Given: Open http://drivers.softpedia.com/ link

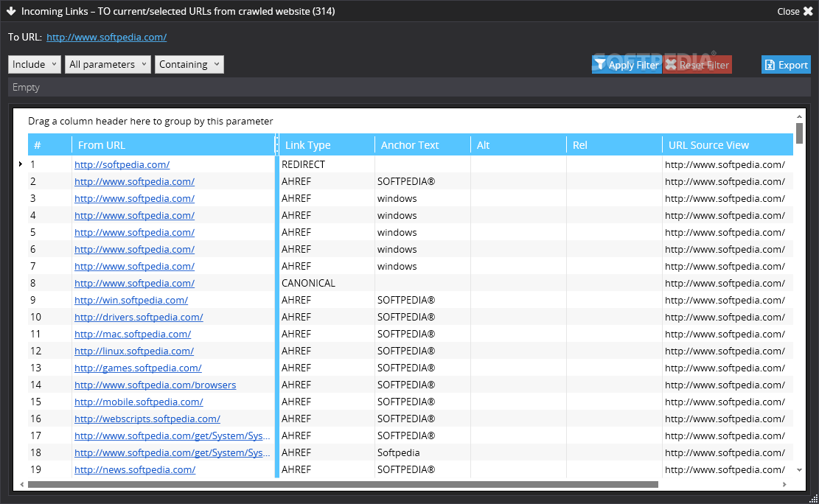Looking at the screenshot, I should coord(139,317).
